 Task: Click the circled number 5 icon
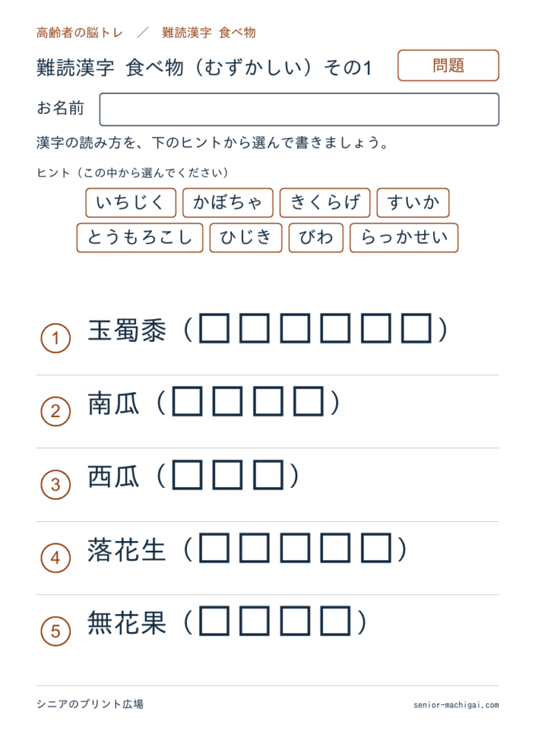coord(55,631)
